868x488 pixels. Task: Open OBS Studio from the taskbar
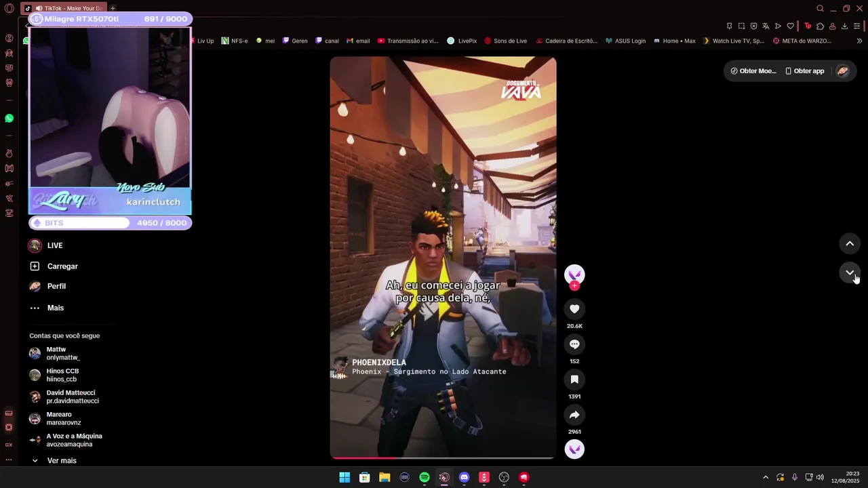[504, 477]
